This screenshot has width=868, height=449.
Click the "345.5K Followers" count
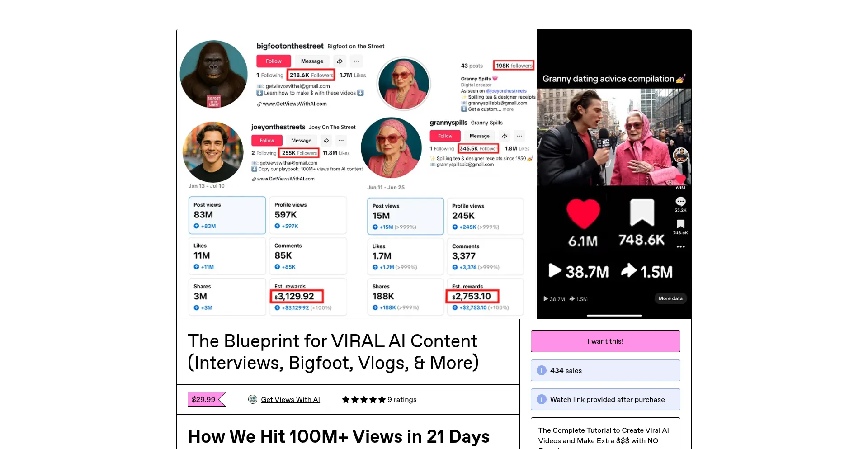(x=478, y=149)
